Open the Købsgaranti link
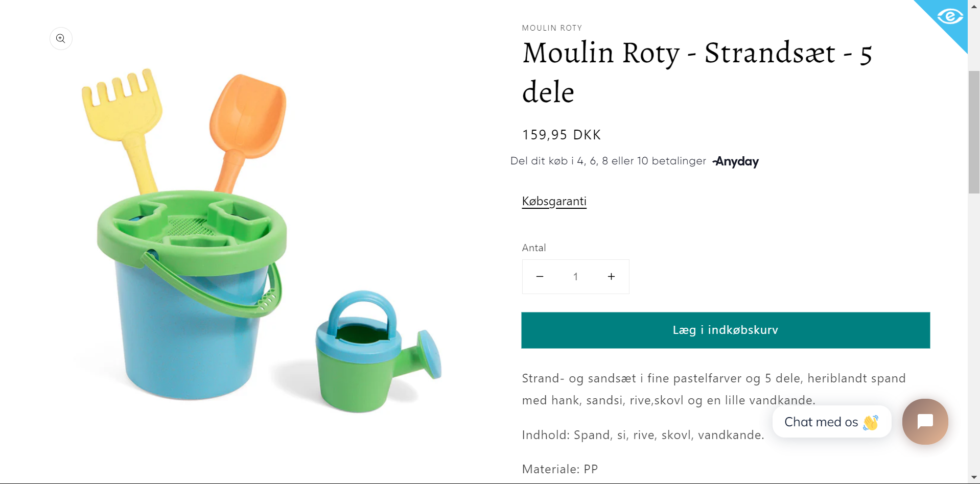Viewport: 980px width, 484px height. (x=554, y=201)
